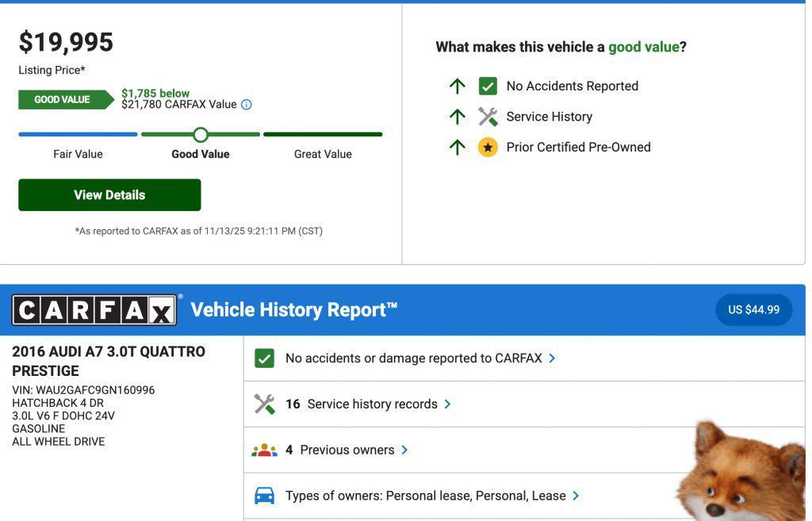
Task: Click green checkmark beside No Accidents Reported
Action: (x=488, y=86)
